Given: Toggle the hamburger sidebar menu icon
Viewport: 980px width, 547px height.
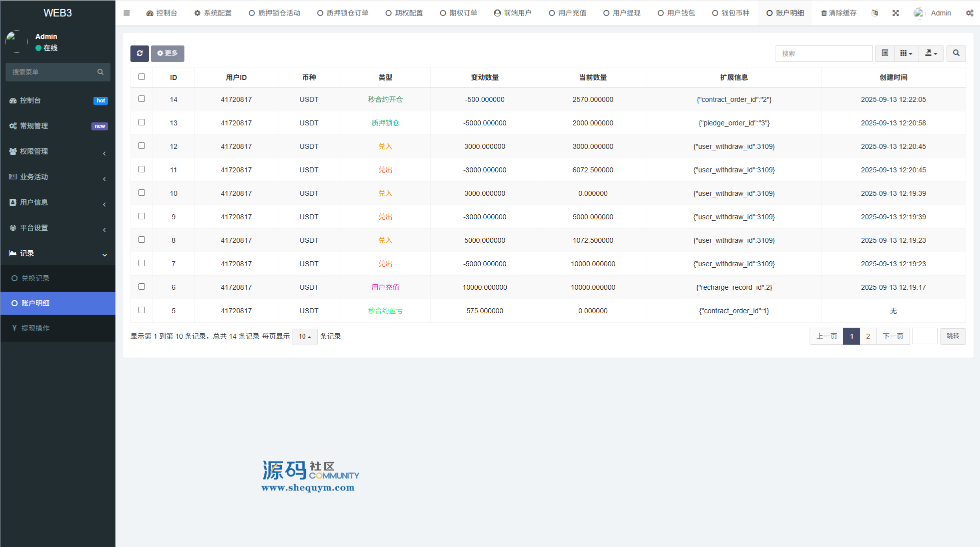Looking at the screenshot, I should pyautogui.click(x=127, y=13).
